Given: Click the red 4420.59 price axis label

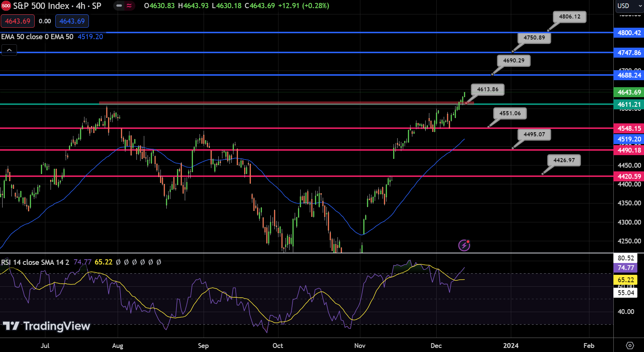Looking at the screenshot, I should tap(629, 176).
